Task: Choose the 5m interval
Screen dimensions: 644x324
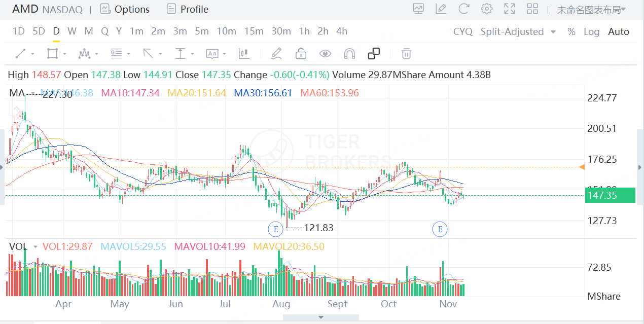Action: tap(202, 31)
